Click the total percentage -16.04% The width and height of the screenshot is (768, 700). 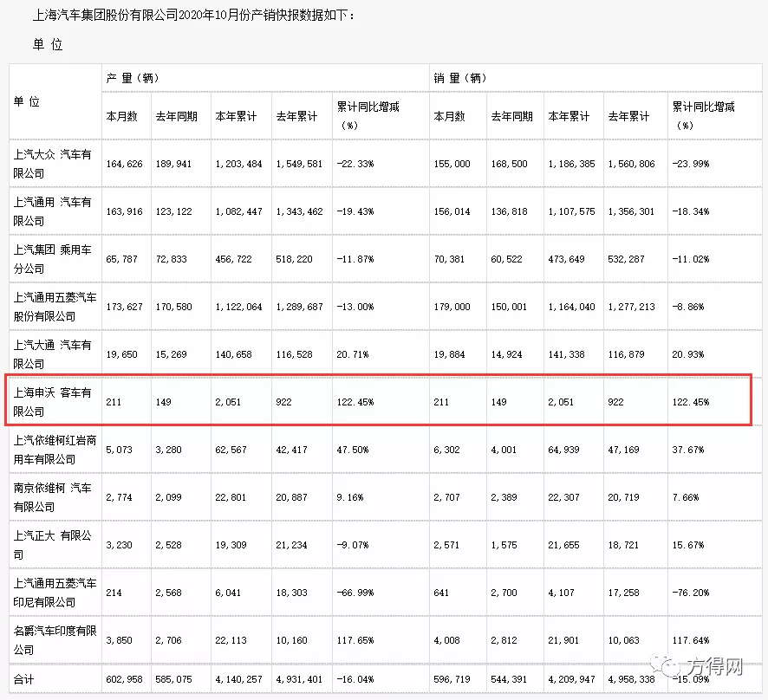click(355, 679)
